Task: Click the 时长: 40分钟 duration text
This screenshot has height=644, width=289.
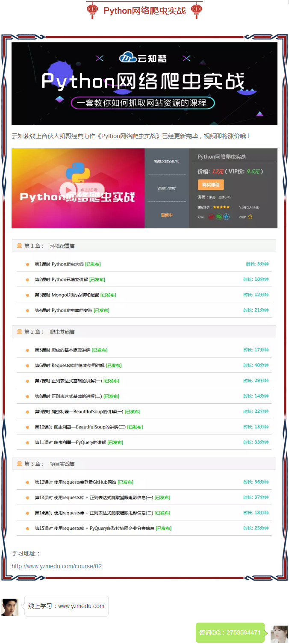Action: (x=256, y=366)
